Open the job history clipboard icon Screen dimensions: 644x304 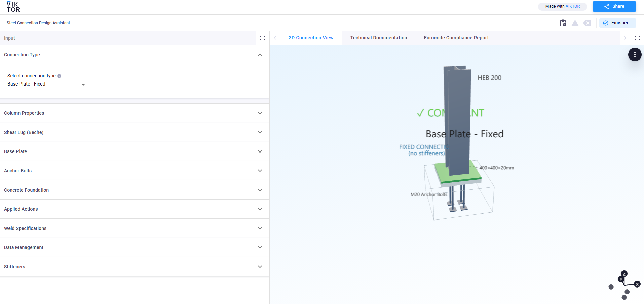(x=563, y=23)
